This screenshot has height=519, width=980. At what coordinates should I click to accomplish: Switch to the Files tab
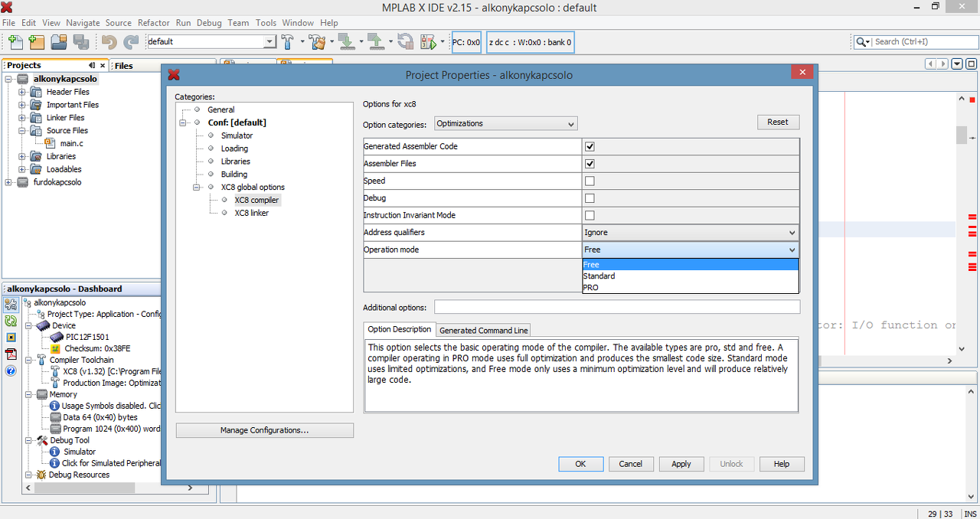124,66
